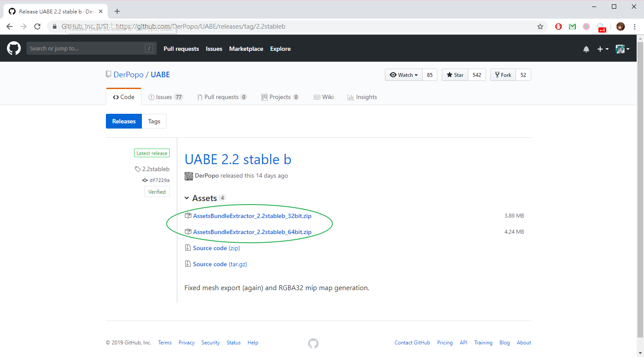The image size is (644, 357).
Task: Download AssetsBundleExtractor 64bit zip
Action: 252,232
